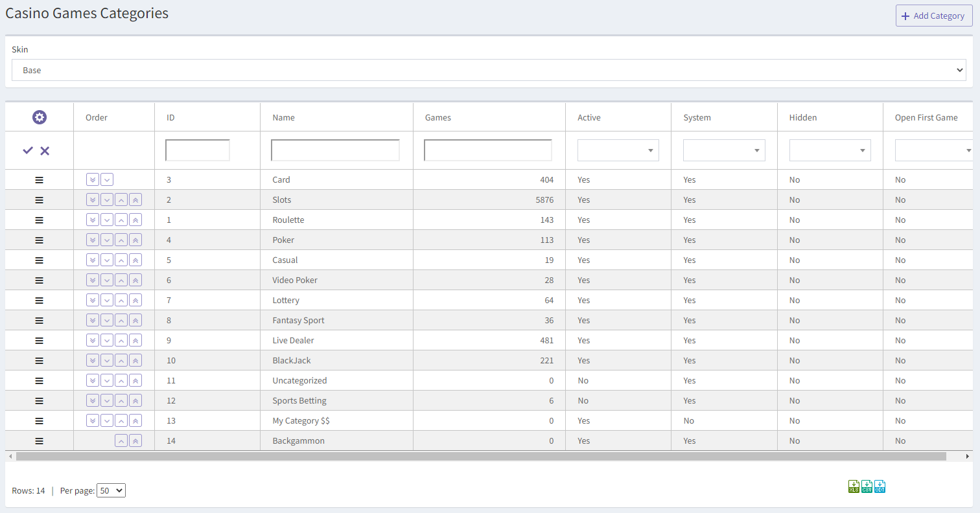Export table as ODT file
The height and width of the screenshot is (513, 980).
880,486
